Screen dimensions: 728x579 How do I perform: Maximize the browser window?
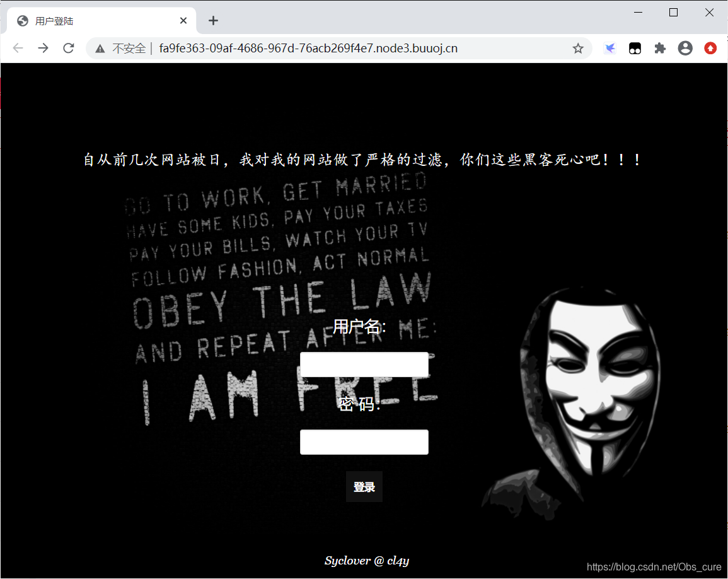[x=673, y=13]
